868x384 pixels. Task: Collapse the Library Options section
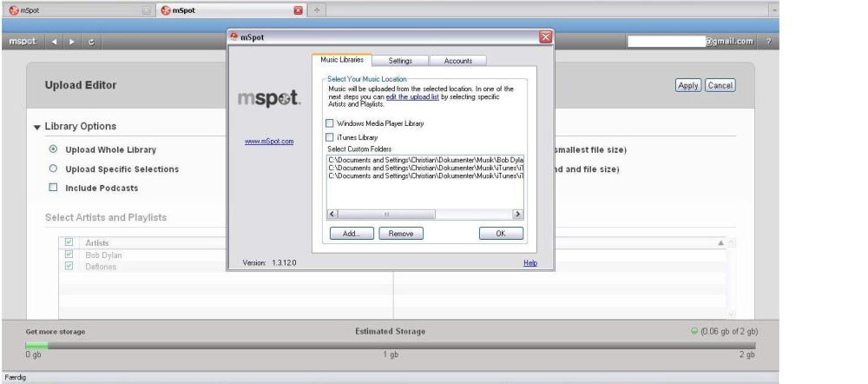(37, 127)
